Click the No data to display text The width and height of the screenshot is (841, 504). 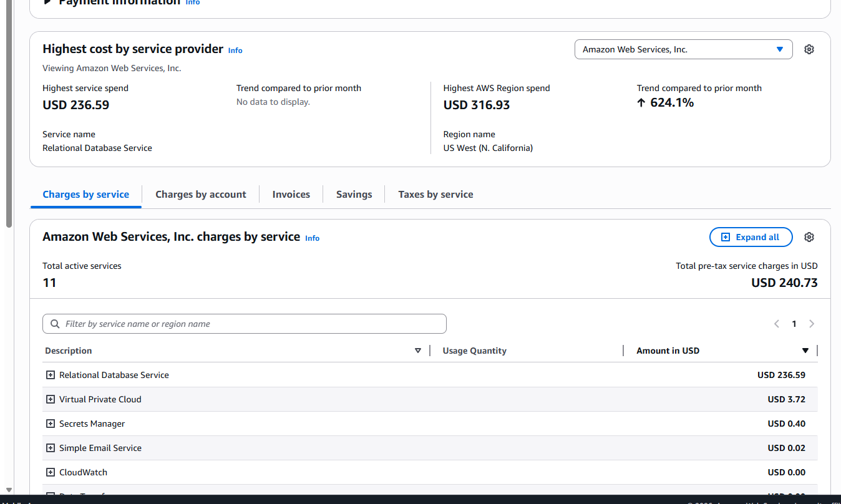click(x=273, y=102)
